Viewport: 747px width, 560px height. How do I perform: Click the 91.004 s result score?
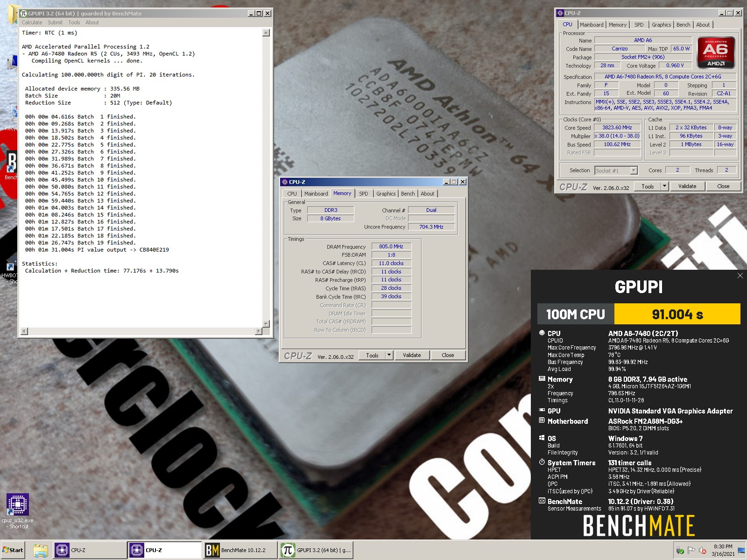point(677,314)
